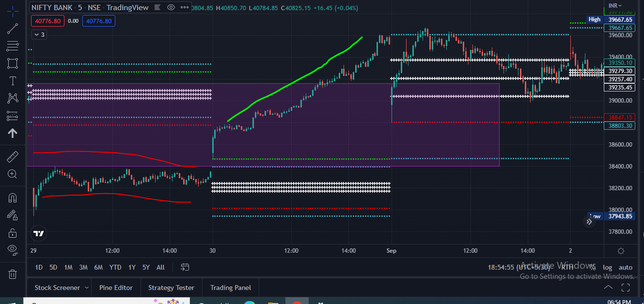Open the Trading Panel tab

coord(230,287)
